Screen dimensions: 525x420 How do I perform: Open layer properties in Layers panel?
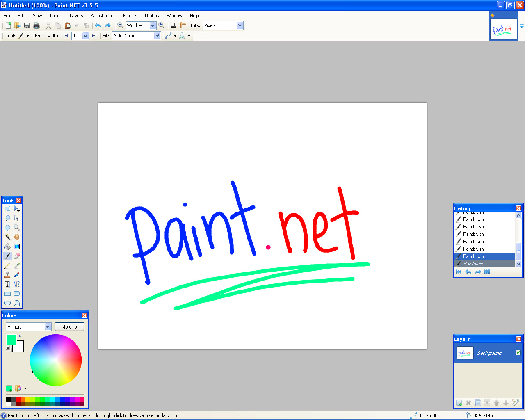pyautogui.click(x=516, y=403)
